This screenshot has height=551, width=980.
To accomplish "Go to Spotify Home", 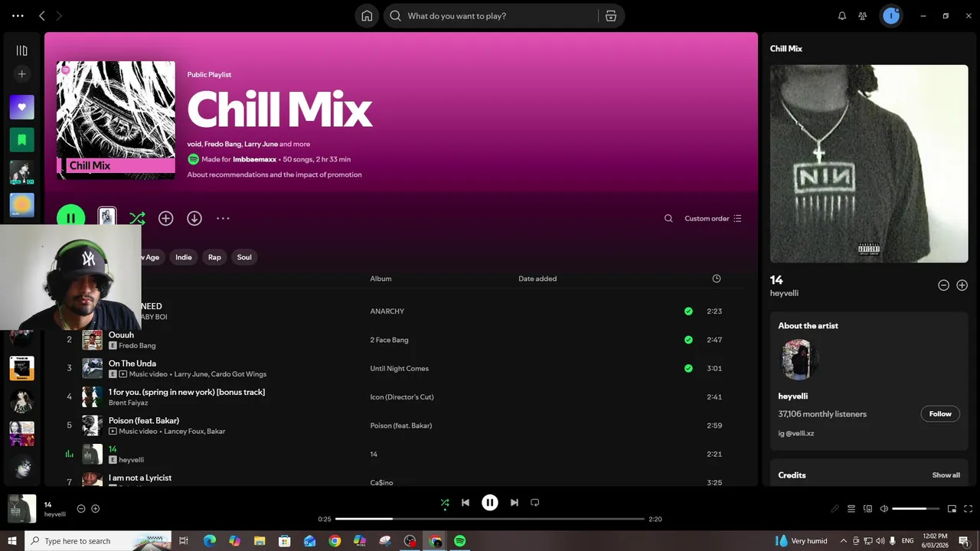I will click(367, 15).
